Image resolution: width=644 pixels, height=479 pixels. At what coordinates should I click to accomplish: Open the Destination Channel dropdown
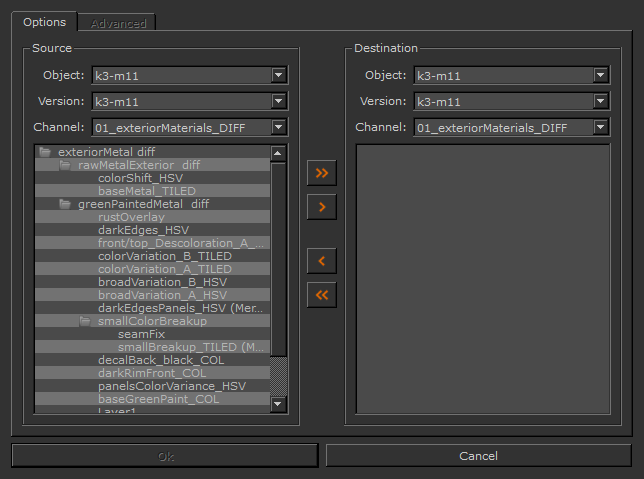click(x=600, y=127)
